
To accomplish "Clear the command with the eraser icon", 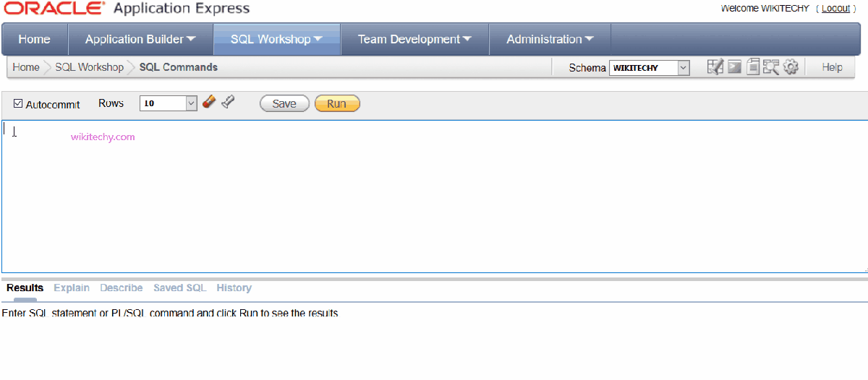I will [209, 102].
